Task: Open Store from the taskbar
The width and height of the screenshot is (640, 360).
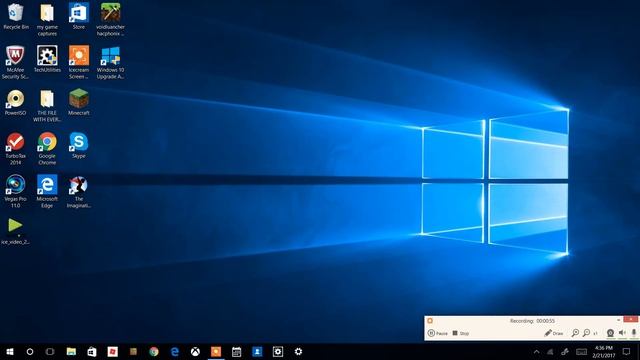Action: [92, 351]
